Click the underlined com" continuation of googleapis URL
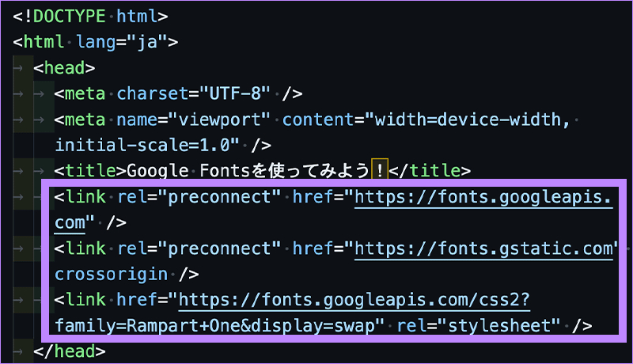Image resolution: width=633 pixels, height=364 pixels. tap(74, 223)
